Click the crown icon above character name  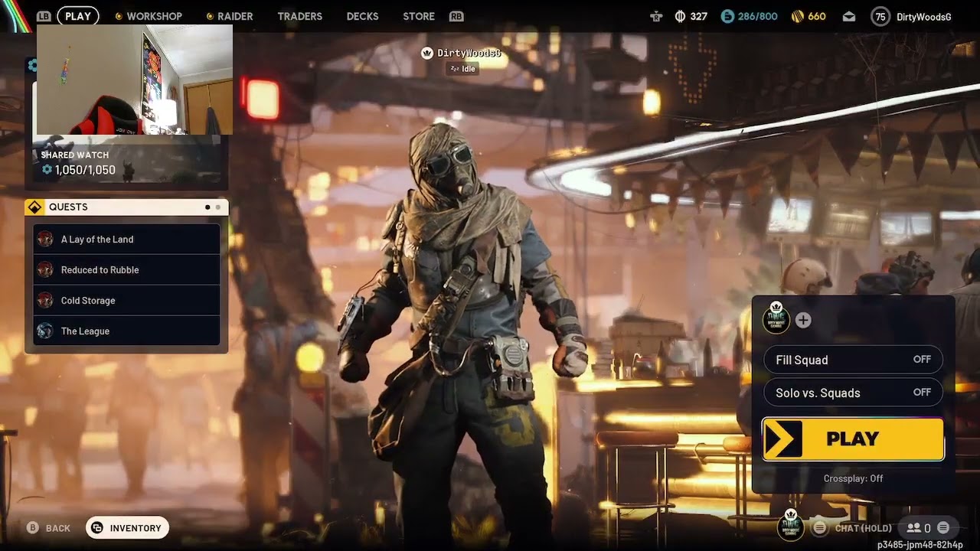427,53
